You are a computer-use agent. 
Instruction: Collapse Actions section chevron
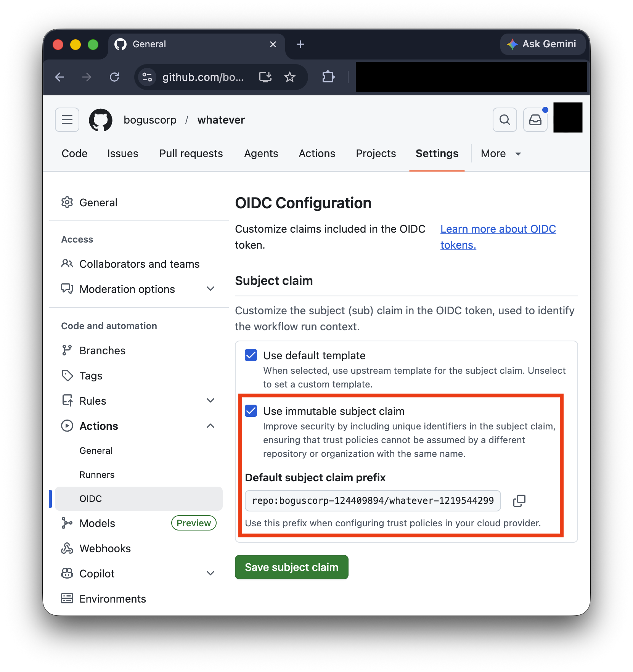210,426
